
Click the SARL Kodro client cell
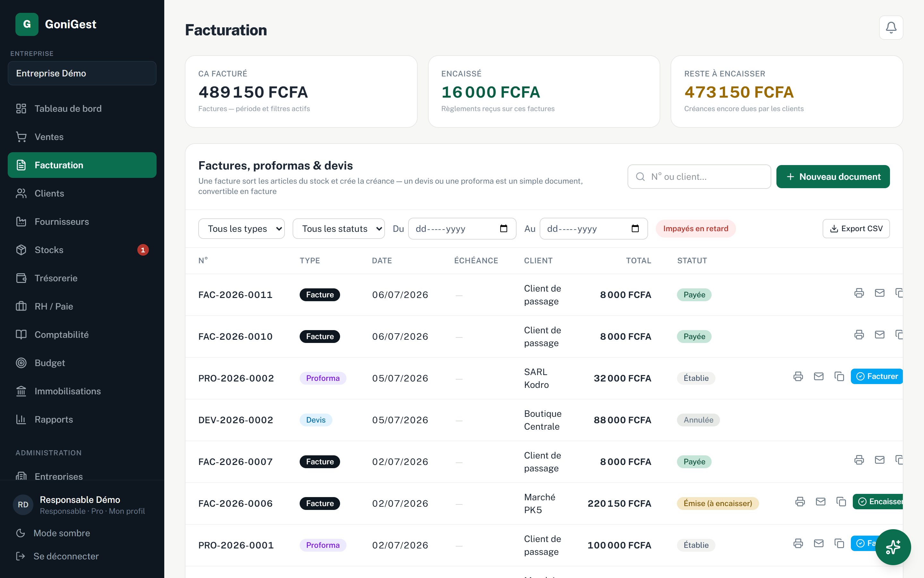[x=536, y=378]
